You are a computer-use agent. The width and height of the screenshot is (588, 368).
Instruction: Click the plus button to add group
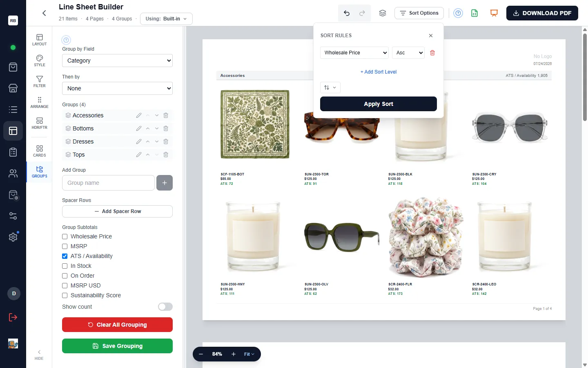(165, 183)
